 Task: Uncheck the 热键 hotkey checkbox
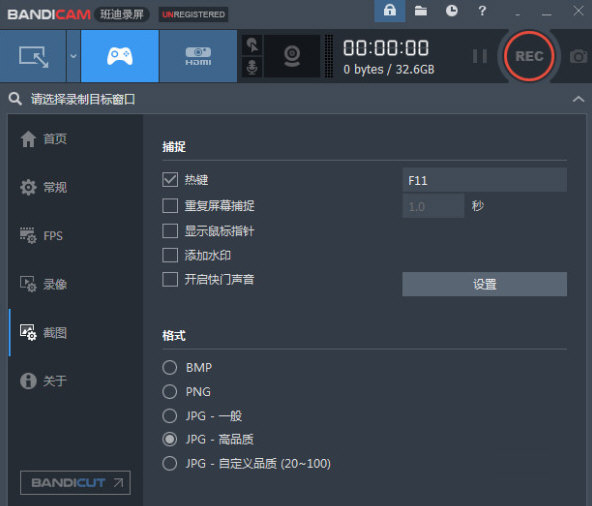point(170,180)
